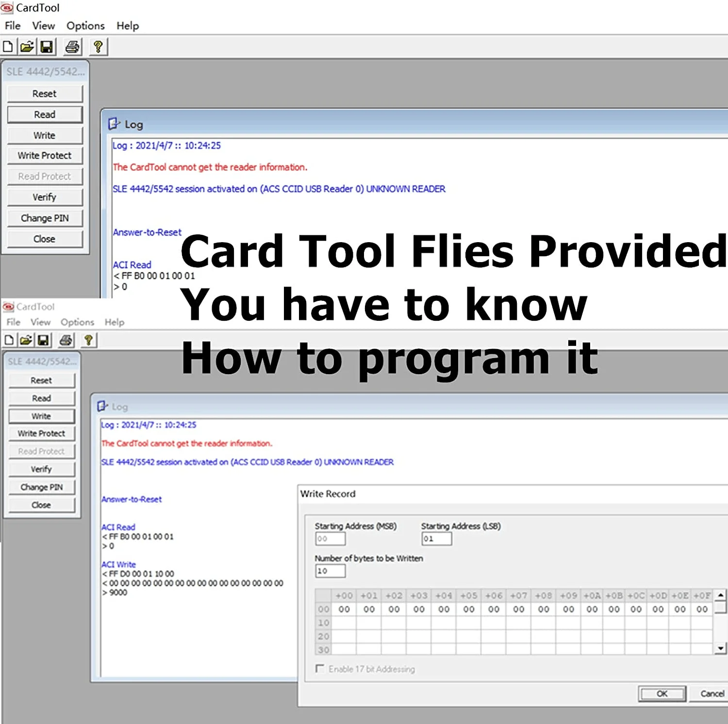Click the "ACI Write" log entry

tap(118, 564)
